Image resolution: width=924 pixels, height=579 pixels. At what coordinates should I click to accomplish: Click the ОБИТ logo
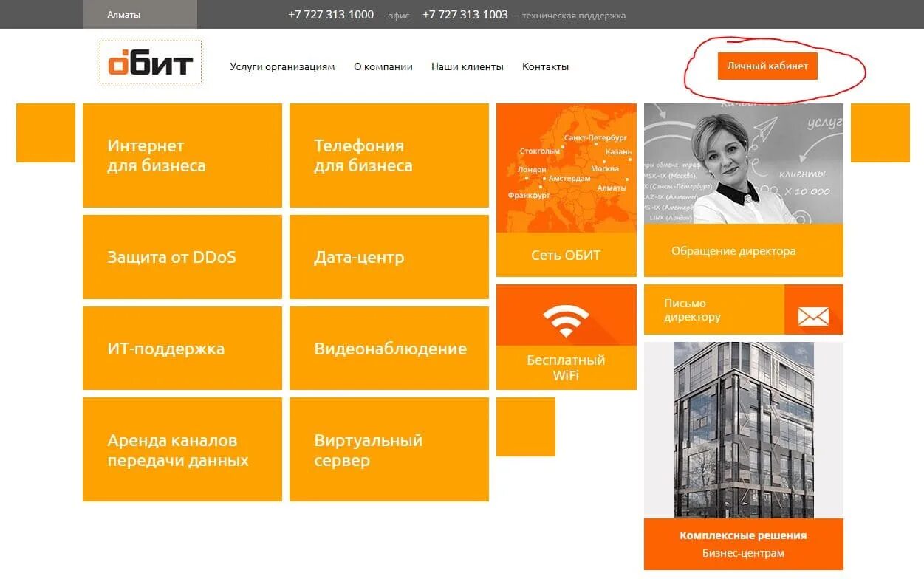[151, 63]
